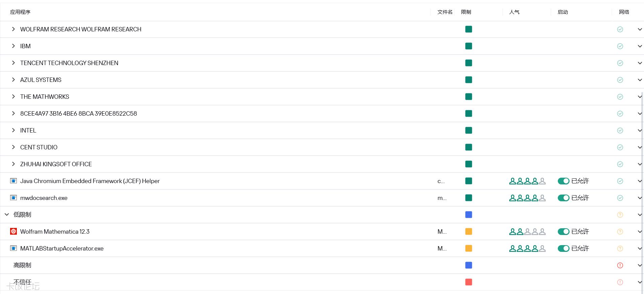
Task: Click the Wolfram Mathematica 12.3 app icon
Action: (x=13, y=231)
